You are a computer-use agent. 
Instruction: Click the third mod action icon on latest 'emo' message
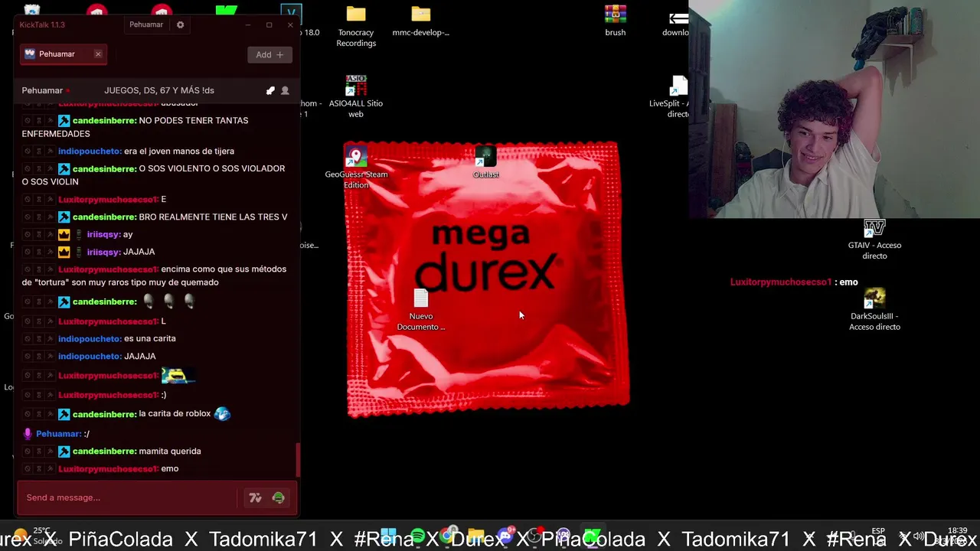pos(51,469)
